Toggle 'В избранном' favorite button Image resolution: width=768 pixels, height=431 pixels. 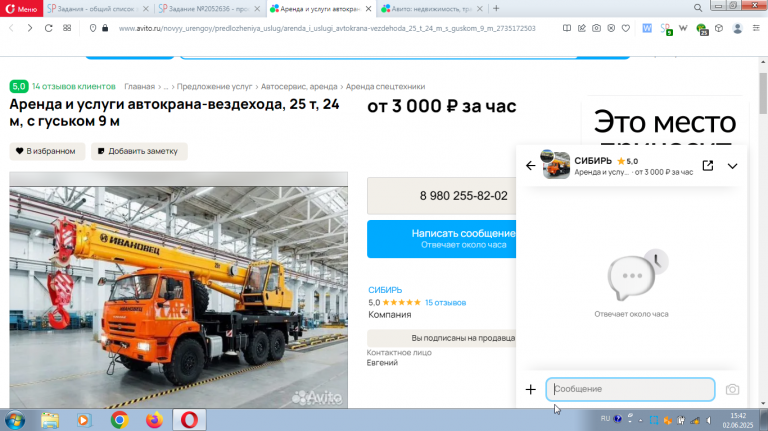47,151
